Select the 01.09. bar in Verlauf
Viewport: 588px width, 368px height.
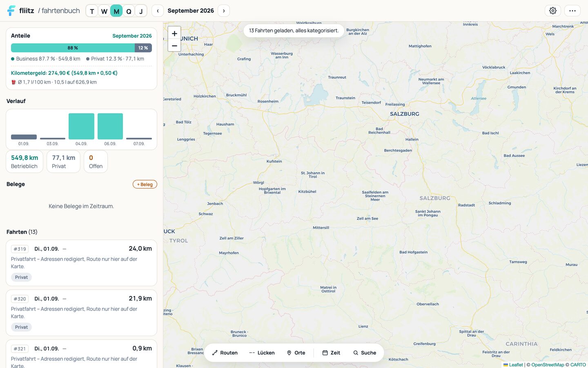coord(24,137)
